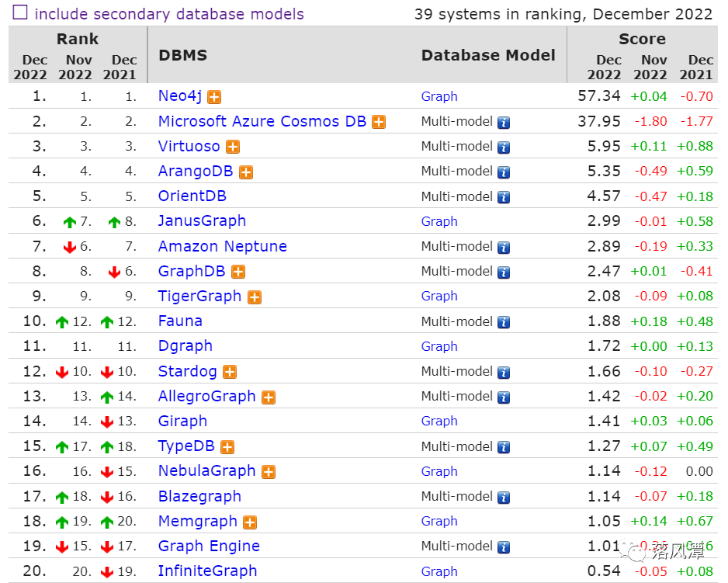Open the TigerGraph link
This screenshot has height=583, width=728.
(199, 297)
